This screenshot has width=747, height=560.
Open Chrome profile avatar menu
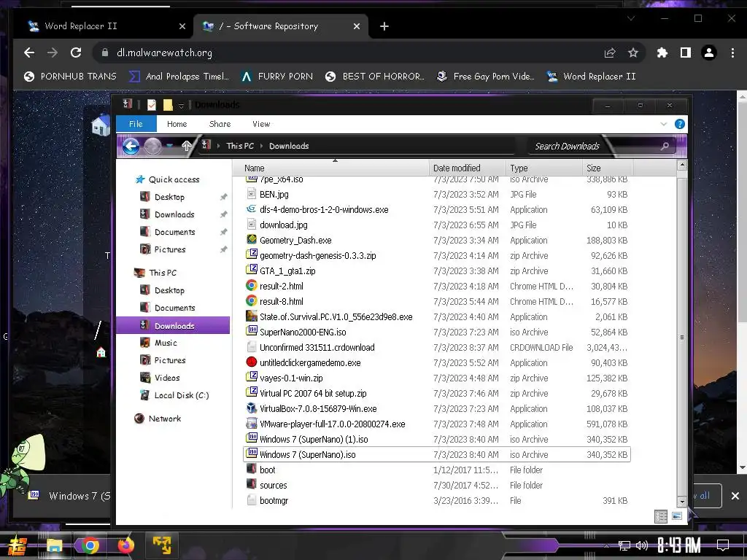click(709, 52)
